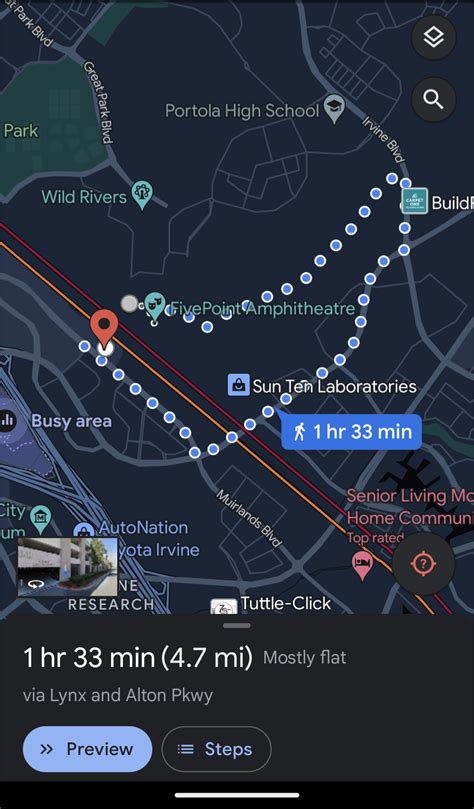This screenshot has height=809, width=474.
Task: Expand the bottom sheet drag handle
Action: [237, 626]
